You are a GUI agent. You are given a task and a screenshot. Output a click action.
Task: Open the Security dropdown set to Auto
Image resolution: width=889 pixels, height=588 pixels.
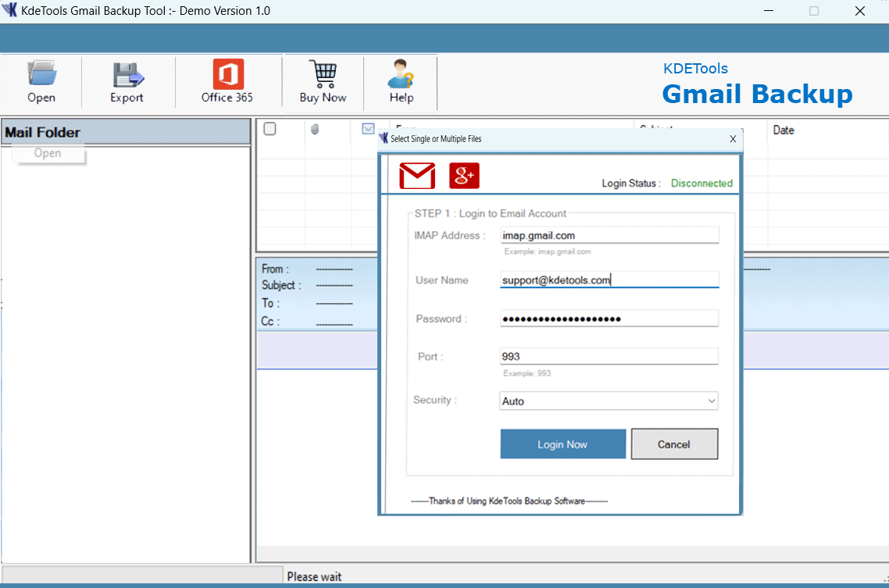click(609, 401)
